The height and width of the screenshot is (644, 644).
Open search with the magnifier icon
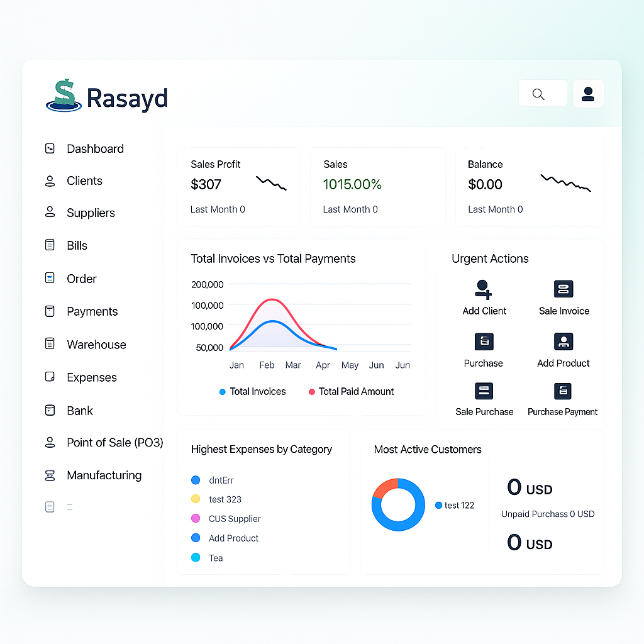538,94
